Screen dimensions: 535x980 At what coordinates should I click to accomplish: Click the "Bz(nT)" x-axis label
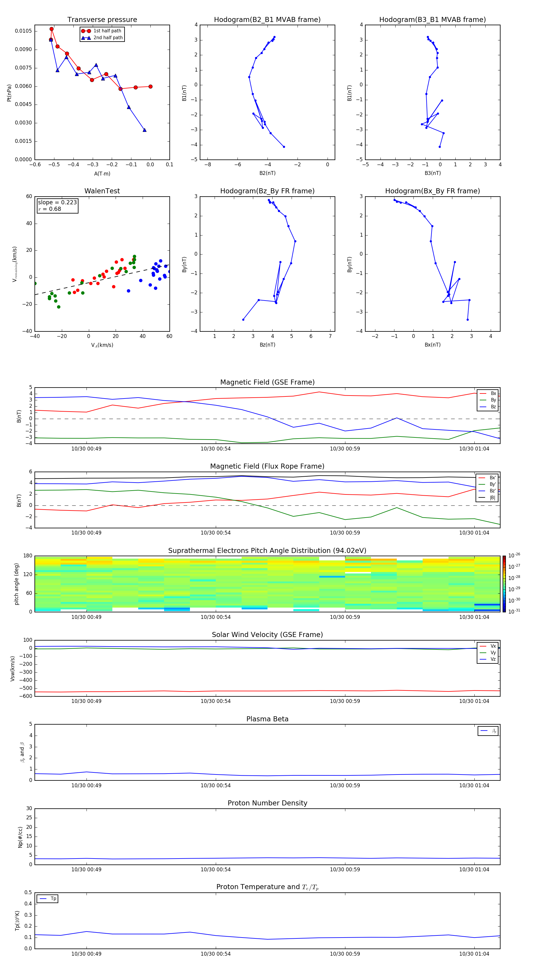click(267, 345)
